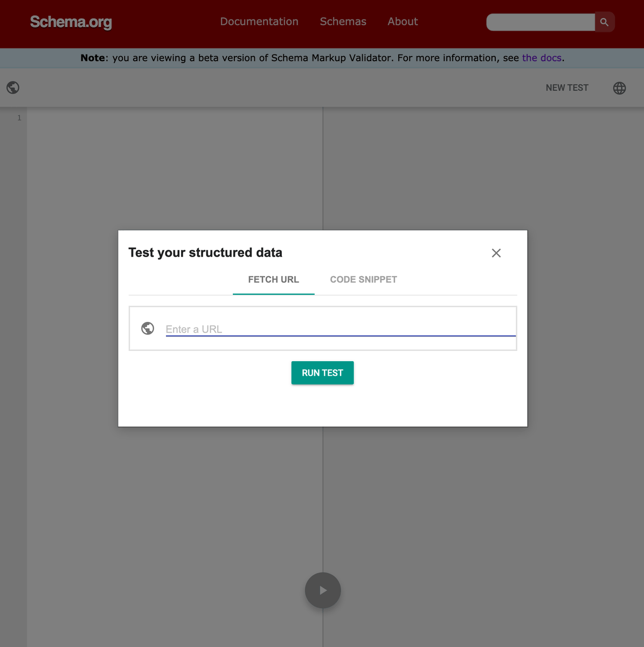Open the Schemas page
Viewport: 644px width, 647px height.
[343, 22]
